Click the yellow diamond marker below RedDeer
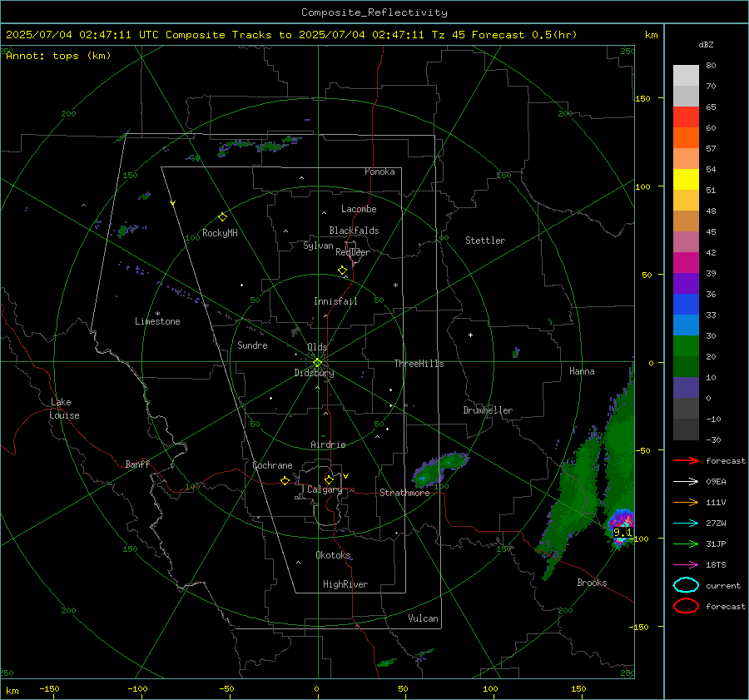 coord(342,271)
